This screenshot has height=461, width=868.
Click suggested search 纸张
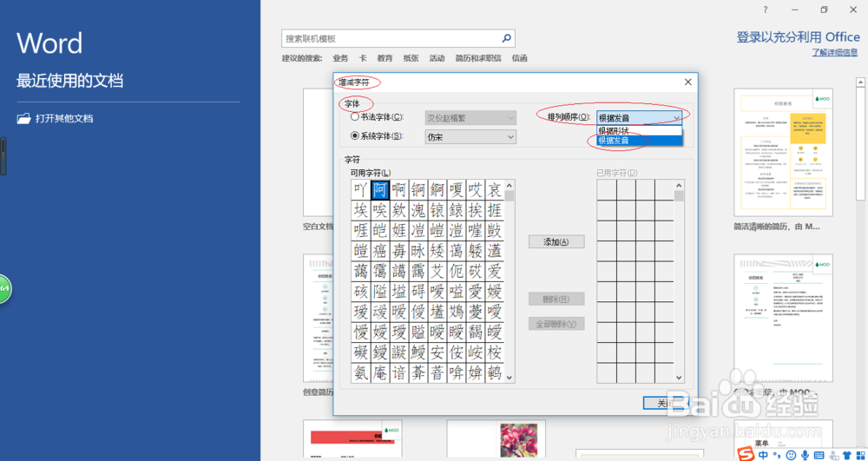click(x=411, y=58)
